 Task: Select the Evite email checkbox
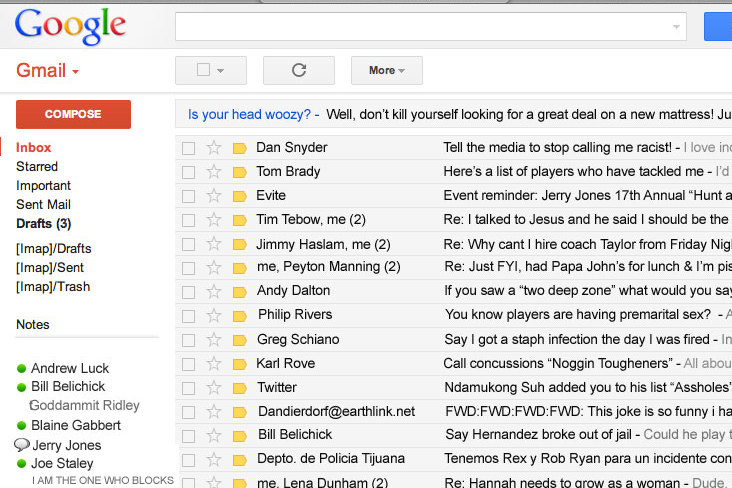[x=189, y=196]
